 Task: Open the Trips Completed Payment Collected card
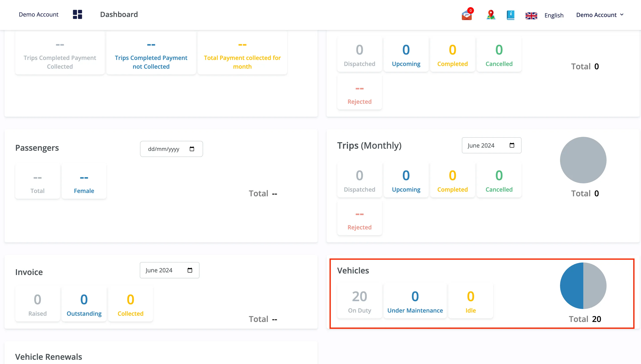point(60,53)
